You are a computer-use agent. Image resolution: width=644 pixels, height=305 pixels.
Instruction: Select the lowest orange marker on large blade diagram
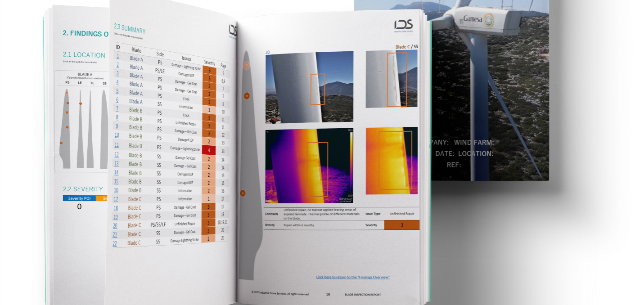pyautogui.click(x=243, y=193)
